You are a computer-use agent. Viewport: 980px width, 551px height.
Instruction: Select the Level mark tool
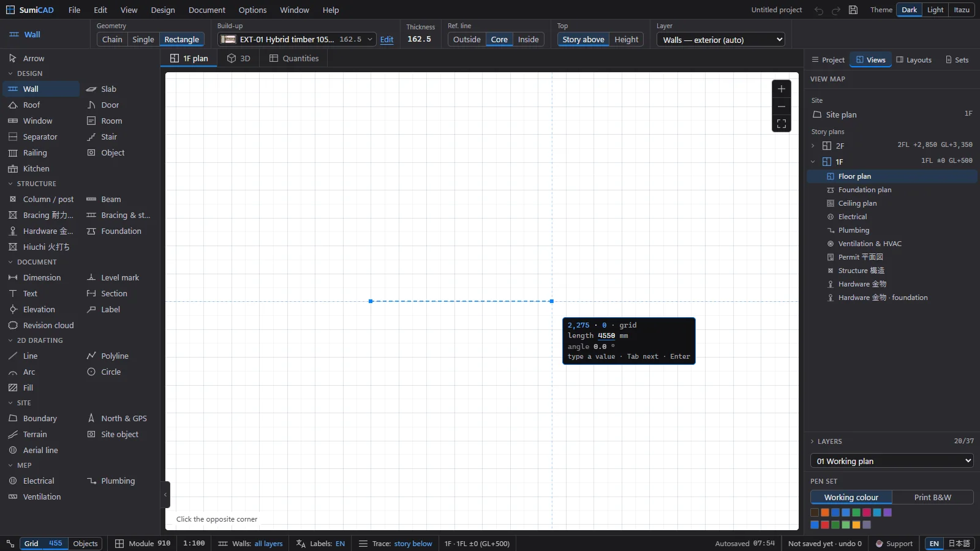(119, 278)
